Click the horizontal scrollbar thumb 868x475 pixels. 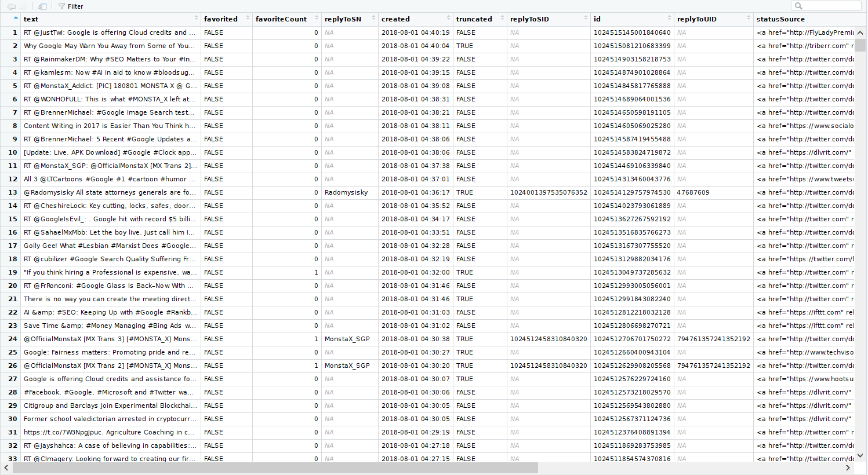coord(275,467)
